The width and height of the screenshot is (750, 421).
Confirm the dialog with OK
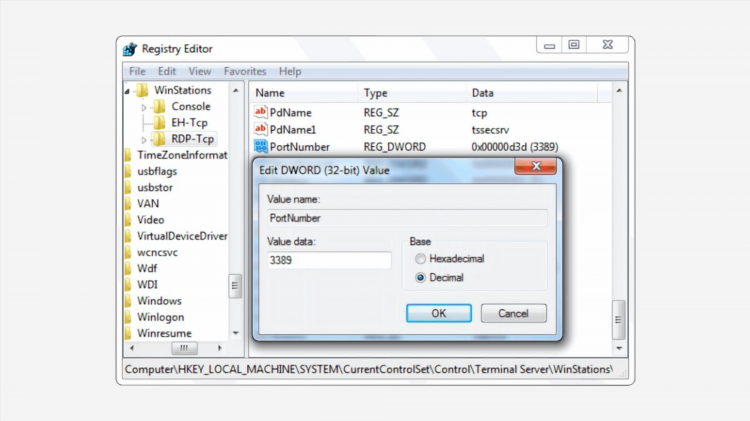pyautogui.click(x=439, y=313)
